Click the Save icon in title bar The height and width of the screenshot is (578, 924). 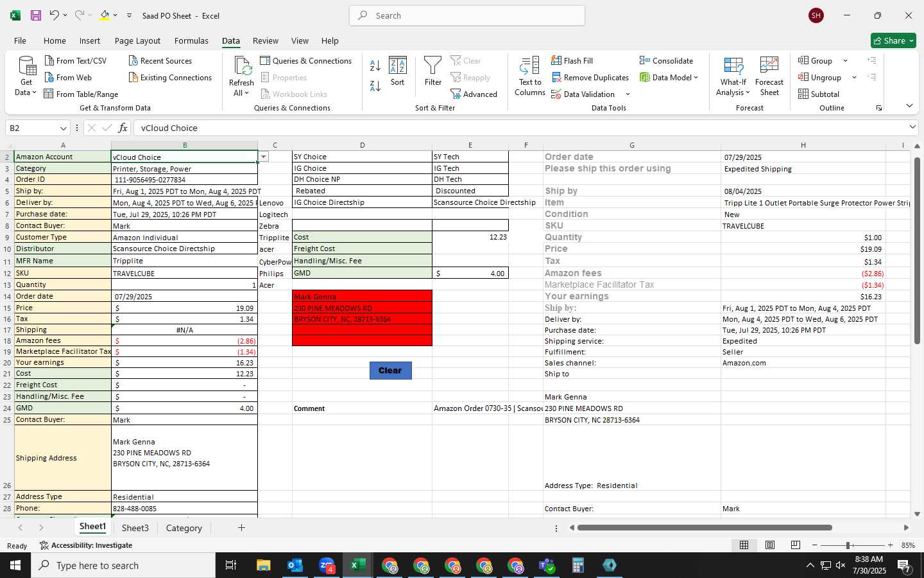click(36, 15)
